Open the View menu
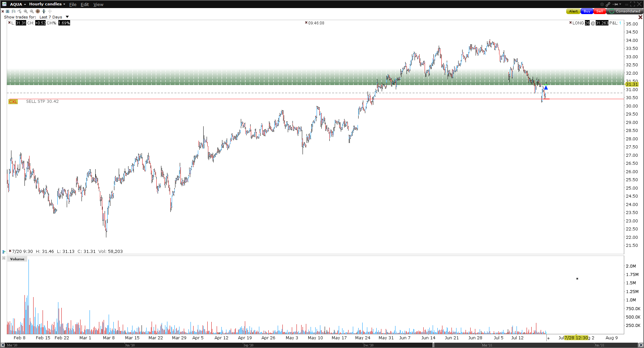 (x=98, y=4)
